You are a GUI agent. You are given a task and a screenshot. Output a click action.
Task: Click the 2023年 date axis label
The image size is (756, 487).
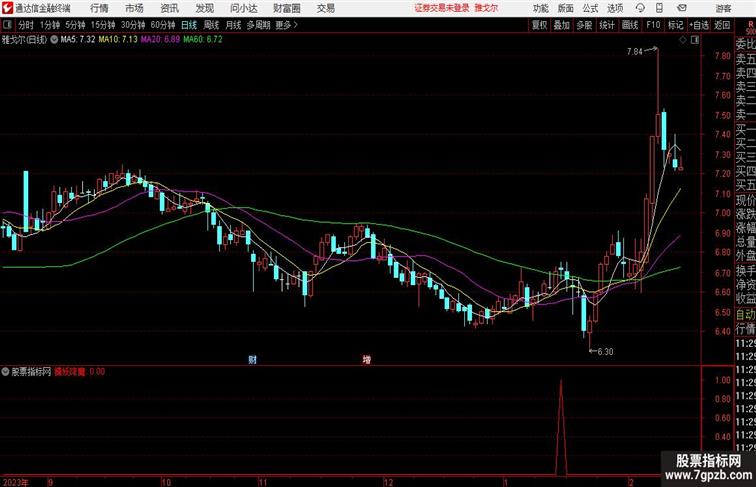click(15, 482)
